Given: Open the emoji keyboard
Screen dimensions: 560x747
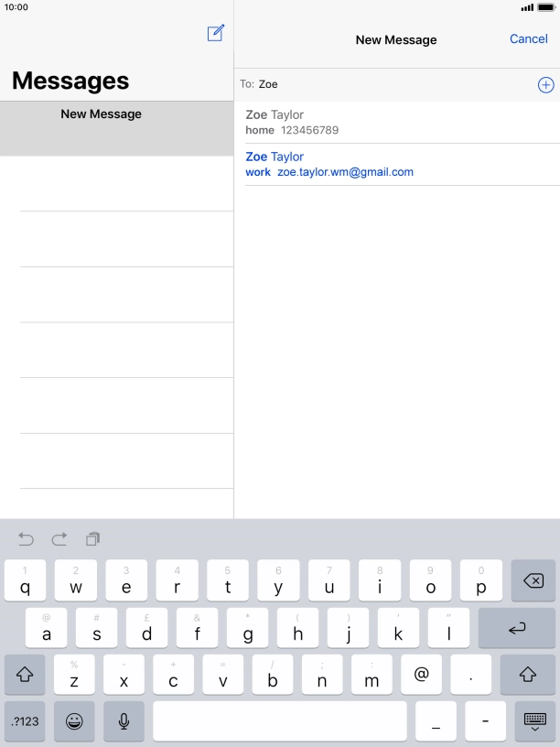Looking at the screenshot, I should pyautogui.click(x=74, y=721).
